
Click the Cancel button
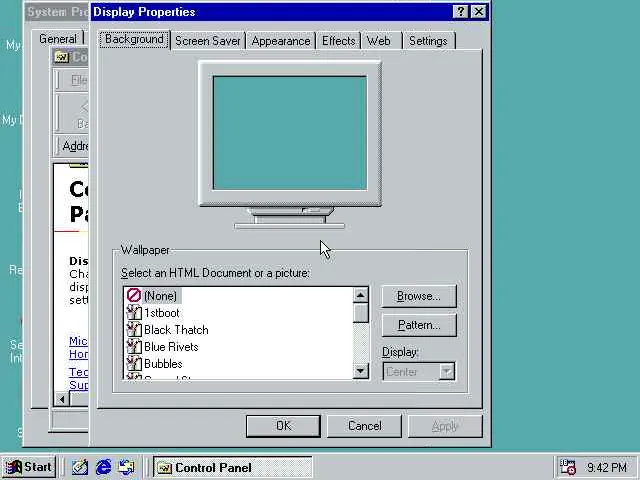coord(364,426)
